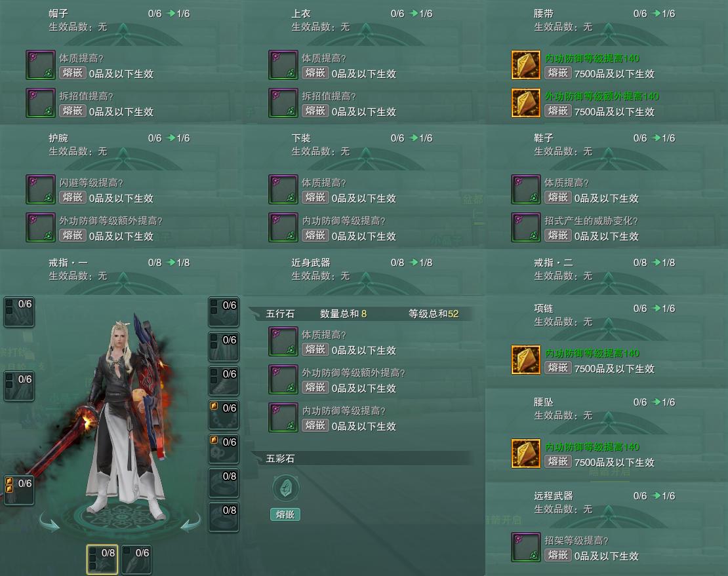Click 熔嵌 button for 五行石 外功防御等级额外提高

click(315, 387)
